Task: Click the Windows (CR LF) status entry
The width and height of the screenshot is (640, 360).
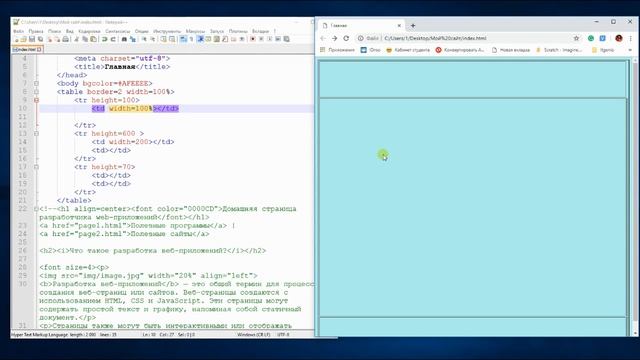Action: coord(253,334)
